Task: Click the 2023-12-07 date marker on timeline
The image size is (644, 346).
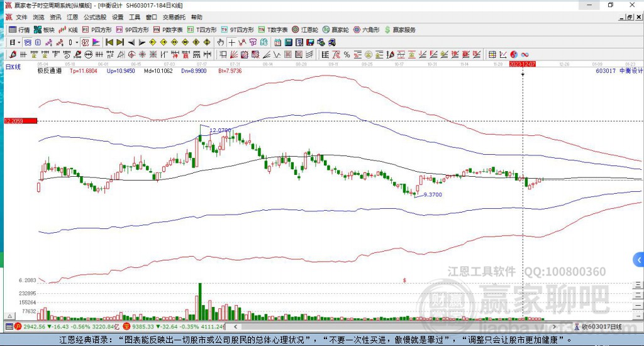Action: point(522,64)
